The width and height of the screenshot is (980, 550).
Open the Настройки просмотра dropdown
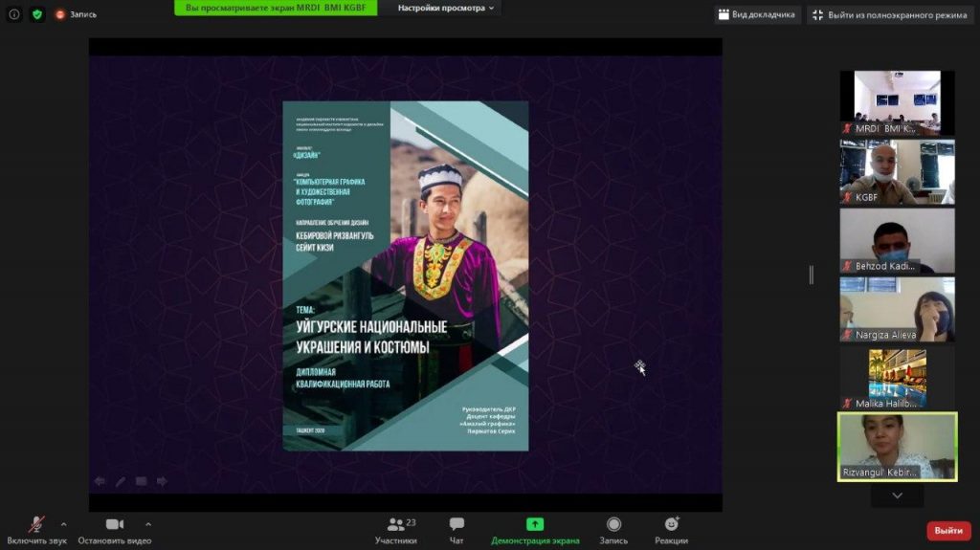point(447,8)
